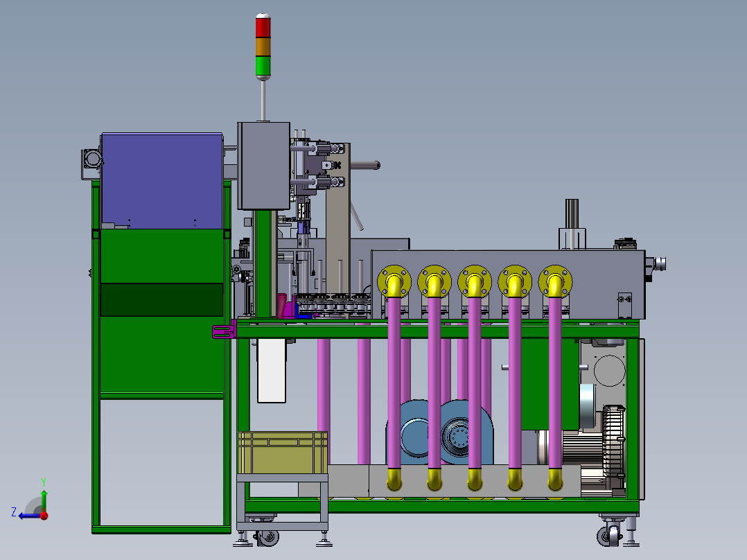
Task: Click the red X axis dot on the triad
Action: pyautogui.click(x=44, y=515)
